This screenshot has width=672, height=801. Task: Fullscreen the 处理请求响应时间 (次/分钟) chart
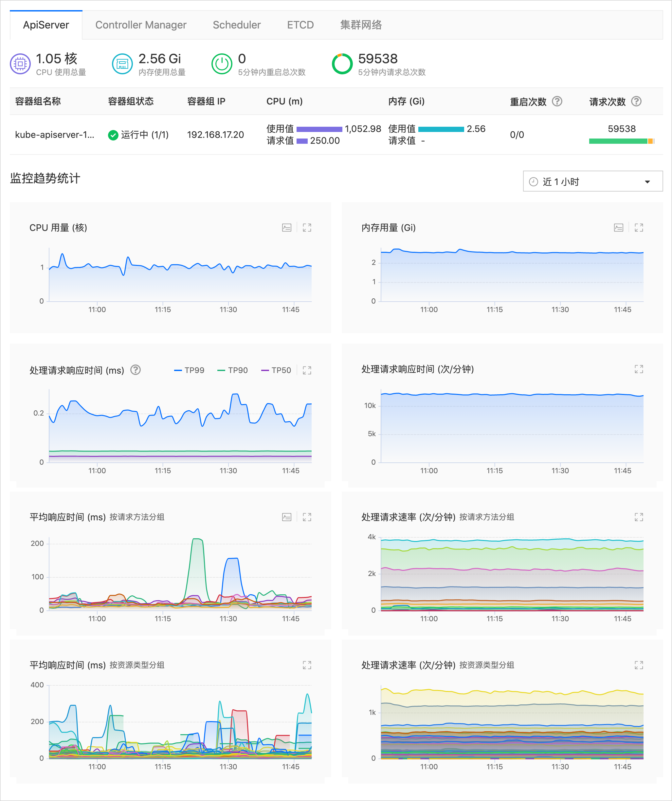coord(639,369)
